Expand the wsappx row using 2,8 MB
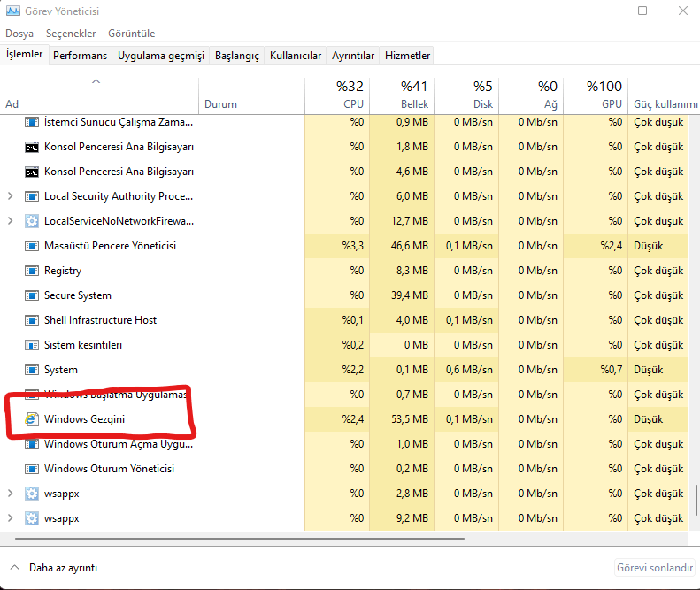The image size is (700, 590). pos(11,494)
